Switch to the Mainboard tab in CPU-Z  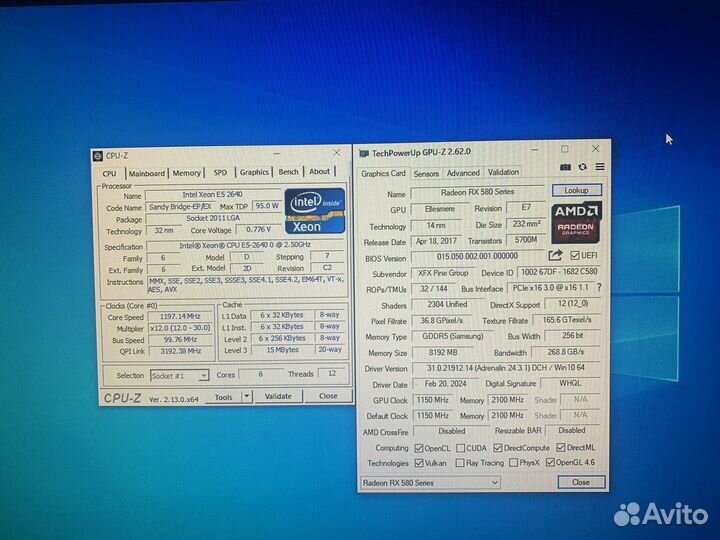pyautogui.click(x=146, y=174)
